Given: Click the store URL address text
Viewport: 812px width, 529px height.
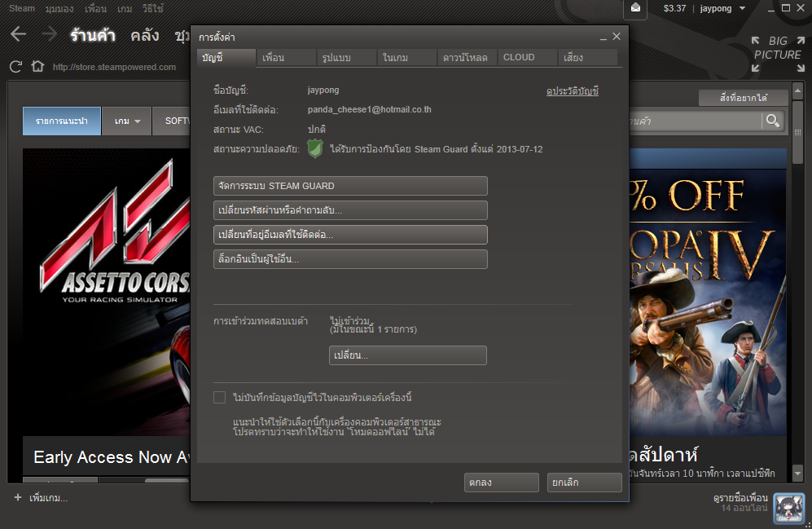Looking at the screenshot, I should (x=114, y=67).
